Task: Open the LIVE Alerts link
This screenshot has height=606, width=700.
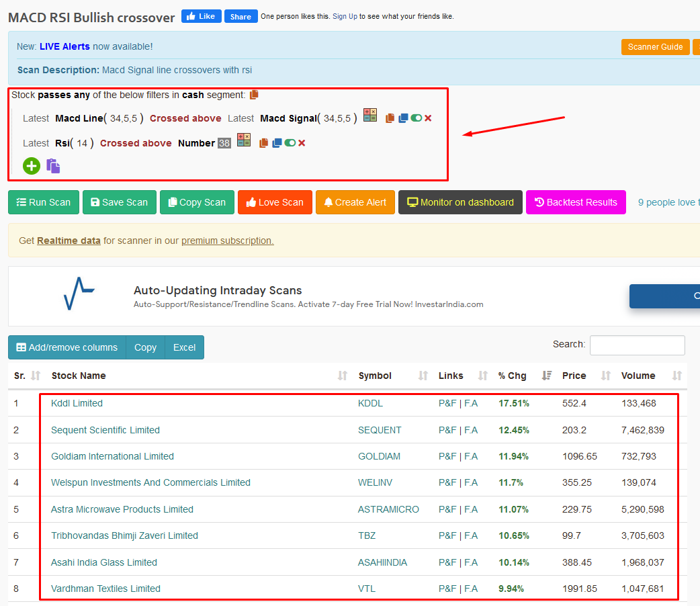Action: [x=64, y=46]
